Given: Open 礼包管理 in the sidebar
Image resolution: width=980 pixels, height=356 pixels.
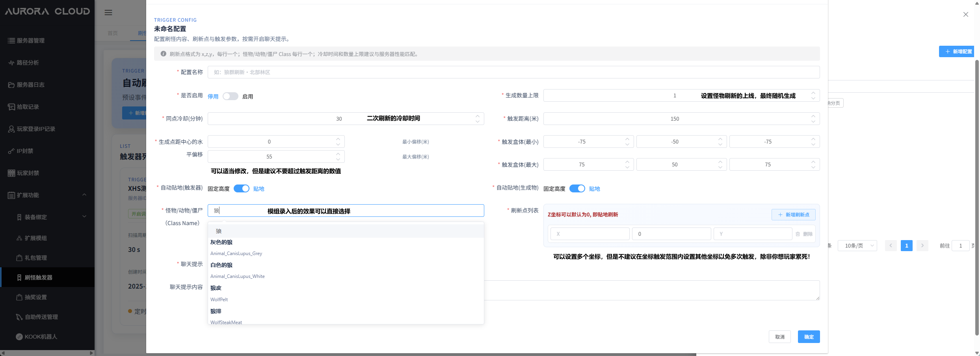Looking at the screenshot, I should (35, 258).
